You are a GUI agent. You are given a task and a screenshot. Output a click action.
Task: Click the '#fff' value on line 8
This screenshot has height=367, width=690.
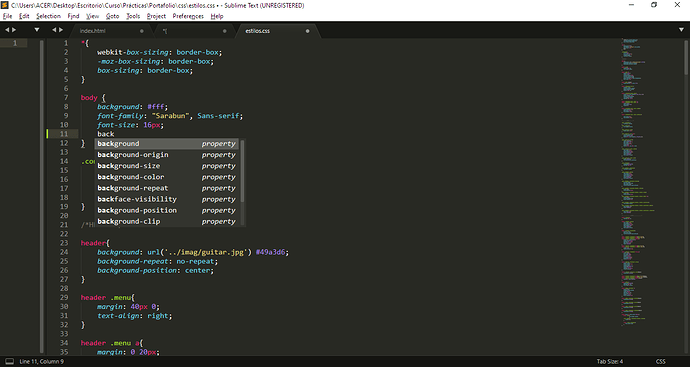(x=156, y=107)
